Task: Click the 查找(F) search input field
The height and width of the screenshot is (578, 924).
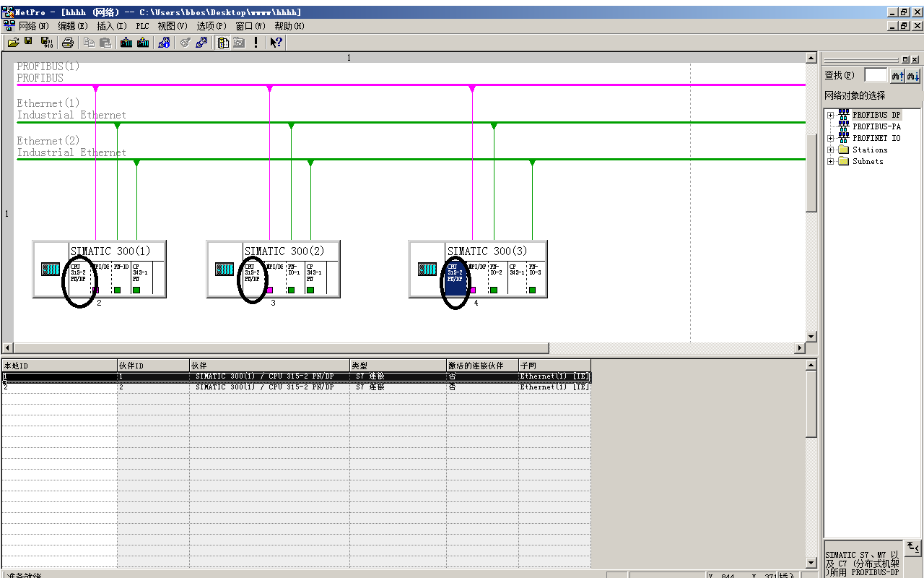Action: tap(876, 75)
